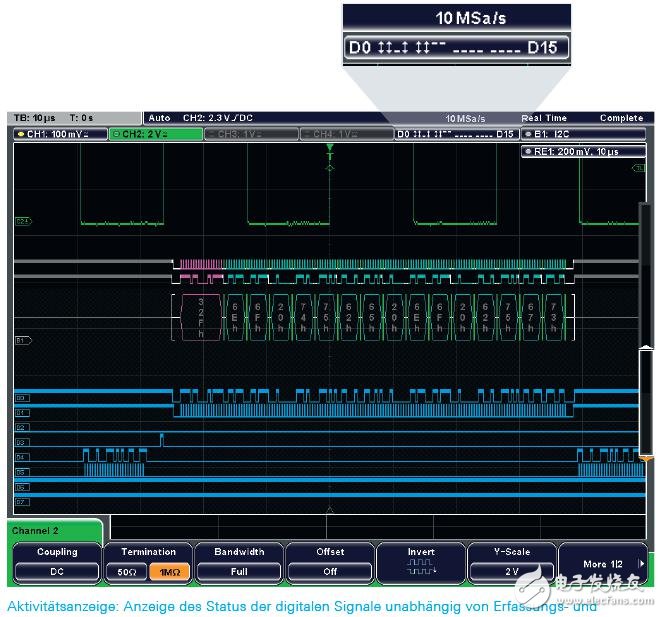The image size is (662, 617).
Task: Click the B1 bus label on left edge
Action: 22,341
